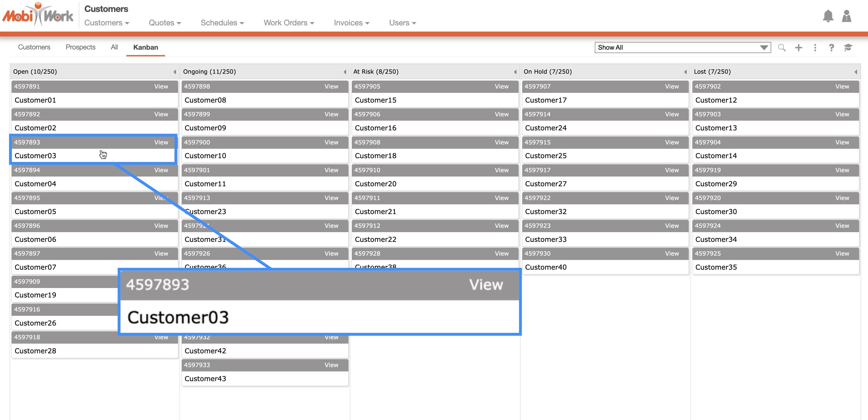Open the notifications bell icon

click(827, 16)
